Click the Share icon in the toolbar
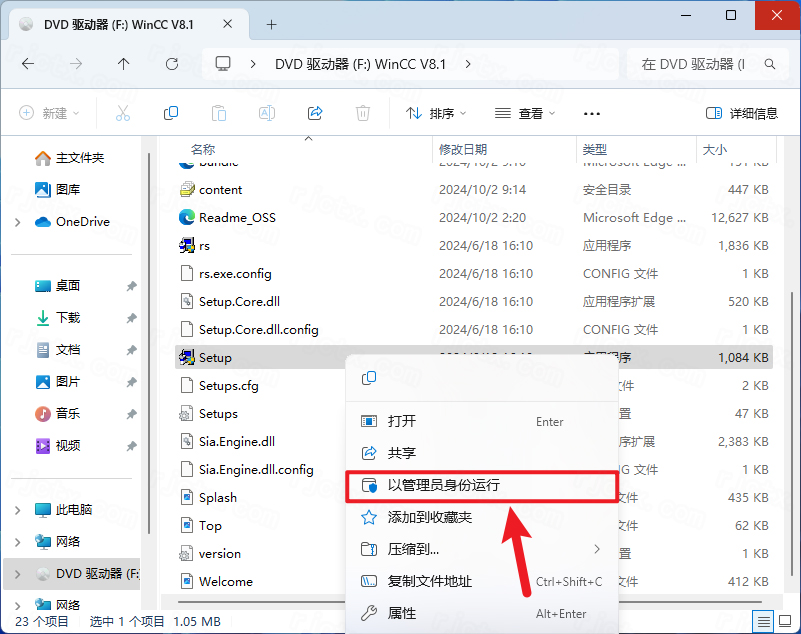801x634 pixels. [315, 113]
